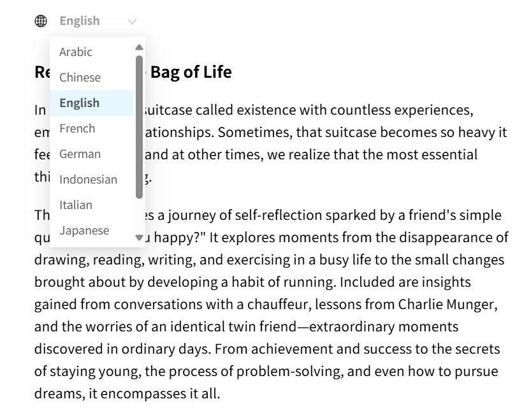
Task: Click the globe language icon
Action: tap(41, 21)
